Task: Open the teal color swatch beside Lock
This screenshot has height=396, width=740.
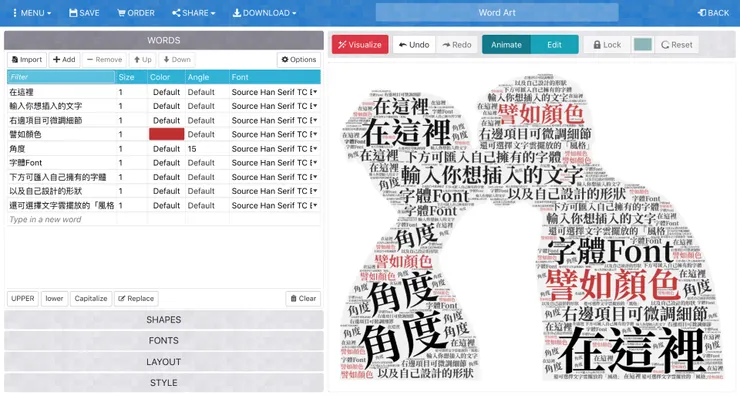Action: [x=642, y=44]
